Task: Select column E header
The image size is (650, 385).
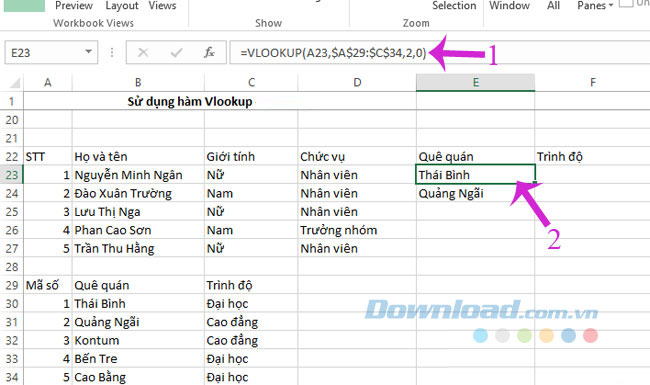Action: tap(475, 82)
